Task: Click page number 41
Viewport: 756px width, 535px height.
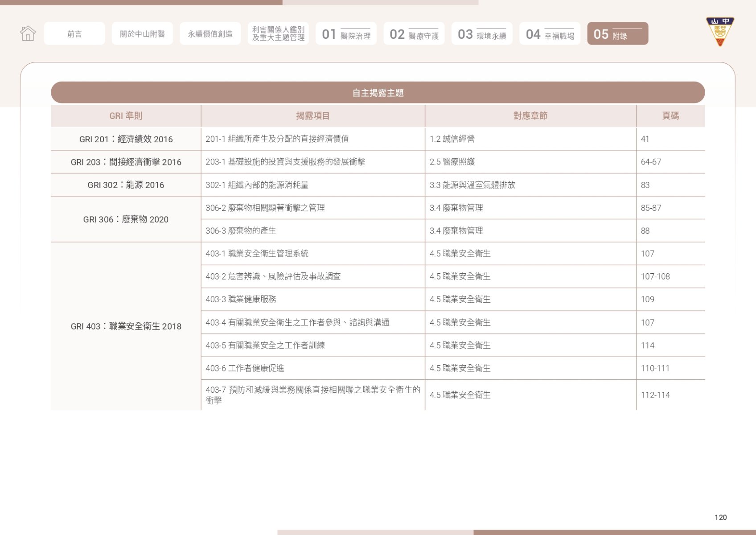Action: click(x=645, y=139)
